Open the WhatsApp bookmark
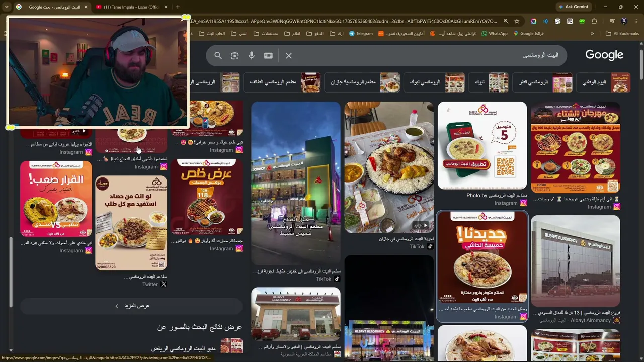This screenshot has height=362, width=644. 495,34
